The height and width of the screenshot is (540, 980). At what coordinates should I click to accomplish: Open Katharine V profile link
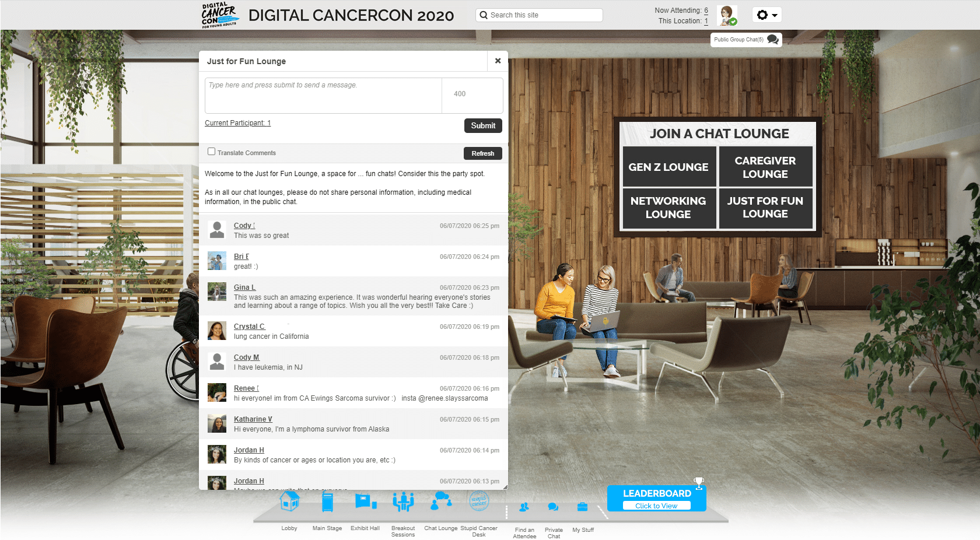tap(253, 419)
